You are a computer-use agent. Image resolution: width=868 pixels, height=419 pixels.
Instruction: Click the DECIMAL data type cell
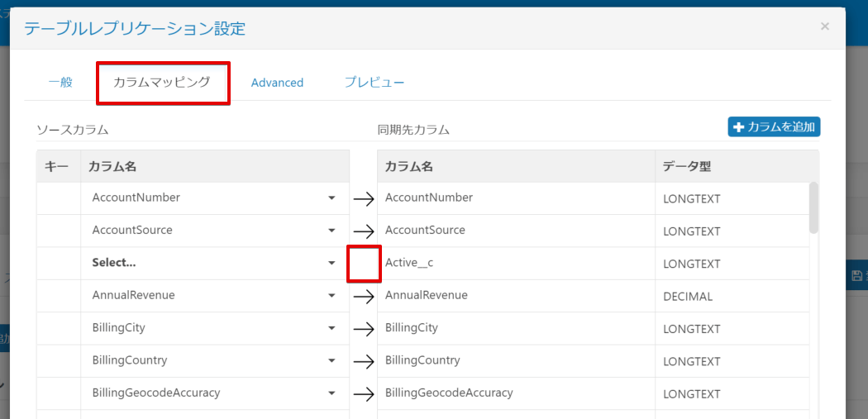point(688,296)
